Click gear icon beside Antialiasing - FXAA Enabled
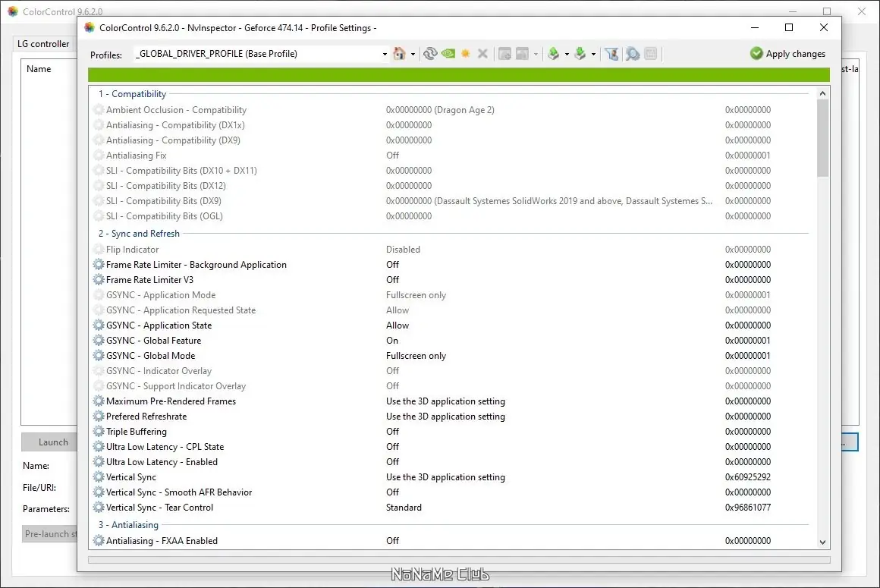This screenshot has height=588, width=880. [x=99, y=540]
